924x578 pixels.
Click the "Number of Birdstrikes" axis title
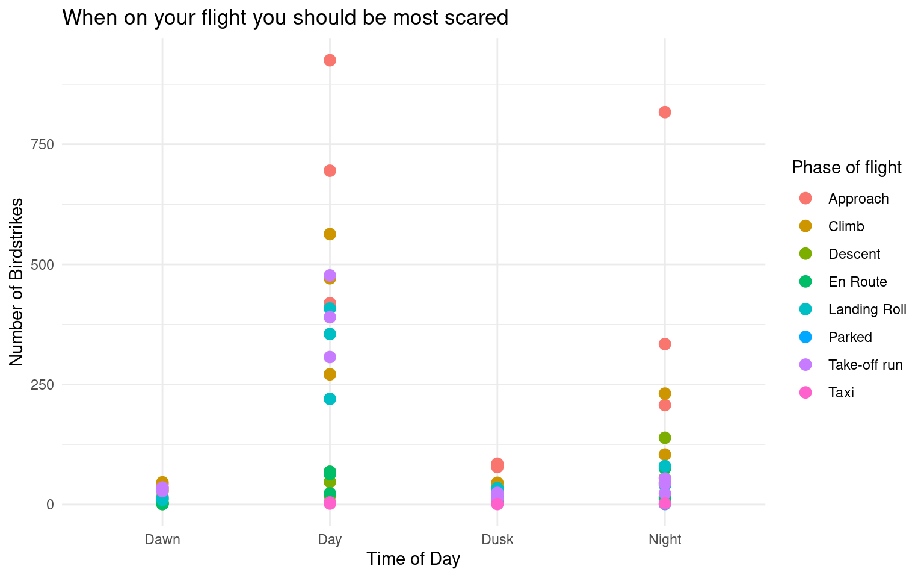[16, 282]
